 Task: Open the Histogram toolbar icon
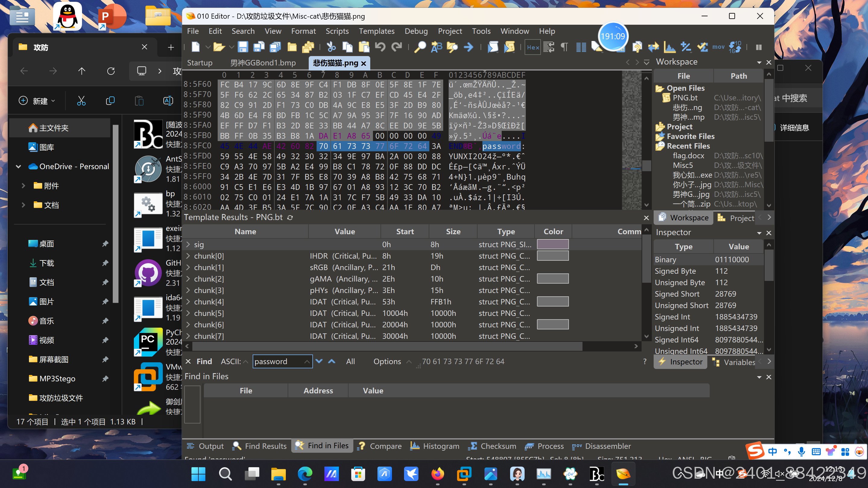(x=669, y=47)
